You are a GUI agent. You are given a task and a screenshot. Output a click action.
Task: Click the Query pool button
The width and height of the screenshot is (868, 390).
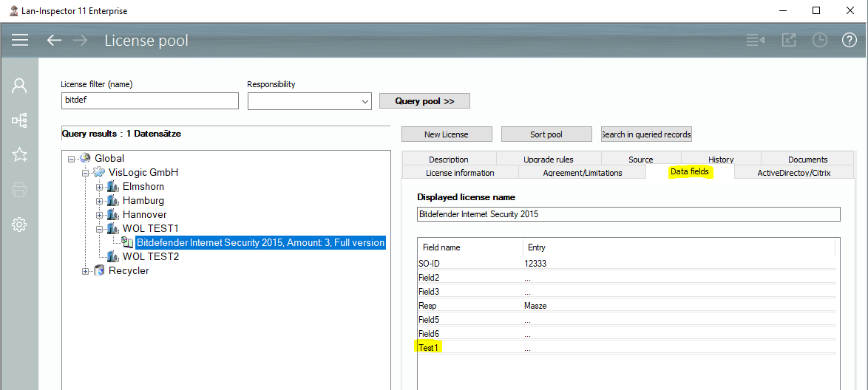[424, 101]
